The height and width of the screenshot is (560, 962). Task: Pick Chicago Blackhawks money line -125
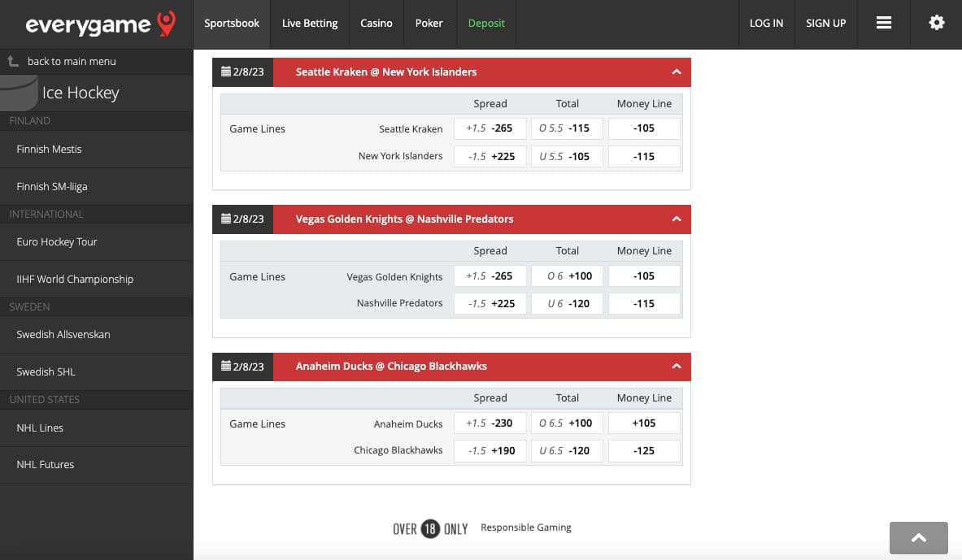(x=644, y=451)
